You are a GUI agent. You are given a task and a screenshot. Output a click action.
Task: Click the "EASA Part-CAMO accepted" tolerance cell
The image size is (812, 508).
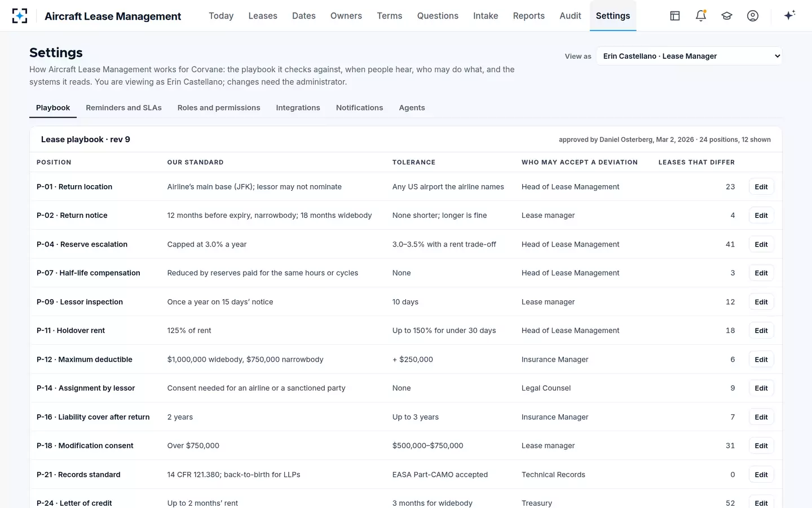point(440,475)
